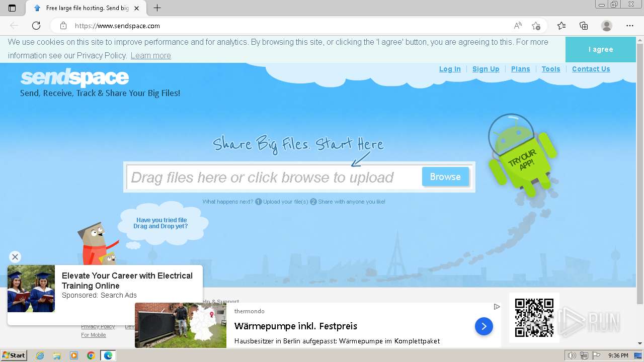Refresh the sendspace page
644x362 pixels.
(x=36, y=26)
